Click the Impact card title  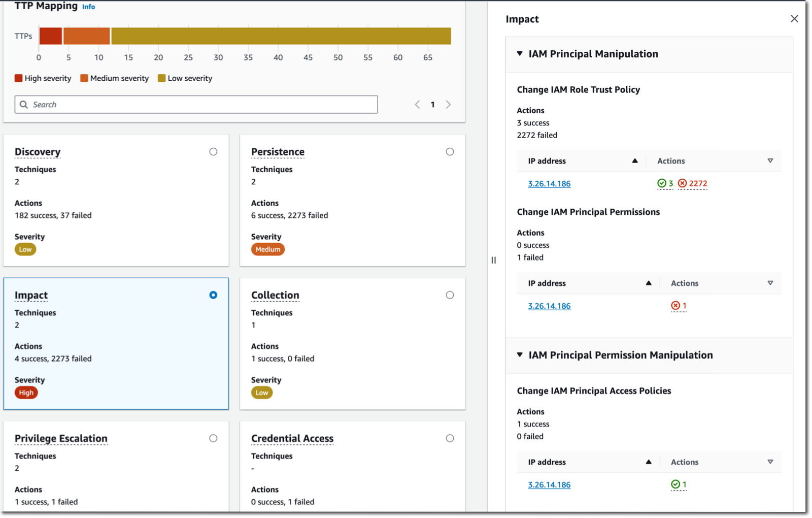click(31, 295)
